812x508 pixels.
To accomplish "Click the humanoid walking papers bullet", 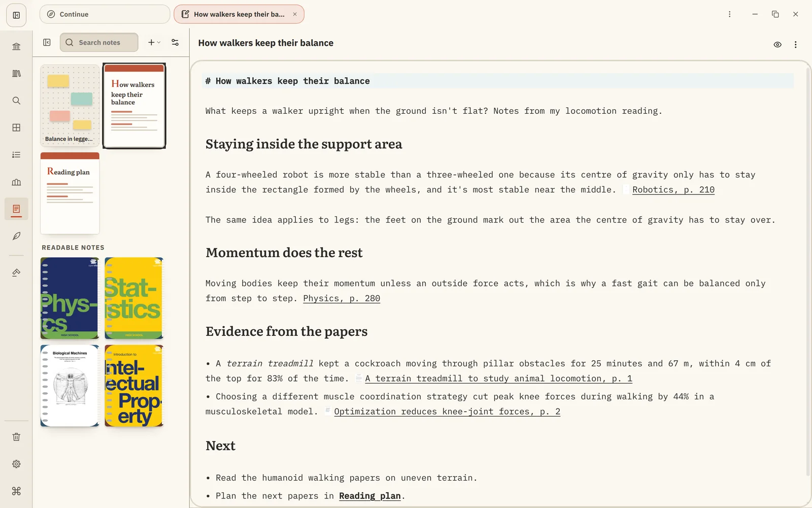I will (341, 478).
